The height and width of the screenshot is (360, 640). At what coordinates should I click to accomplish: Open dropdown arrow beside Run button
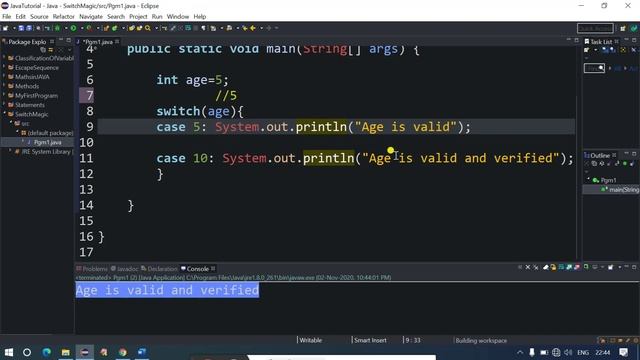[x=82, y=28]
